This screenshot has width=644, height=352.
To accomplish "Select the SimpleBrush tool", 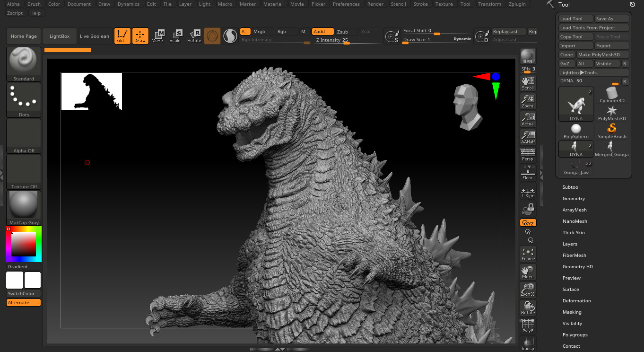I will [612, 131].
